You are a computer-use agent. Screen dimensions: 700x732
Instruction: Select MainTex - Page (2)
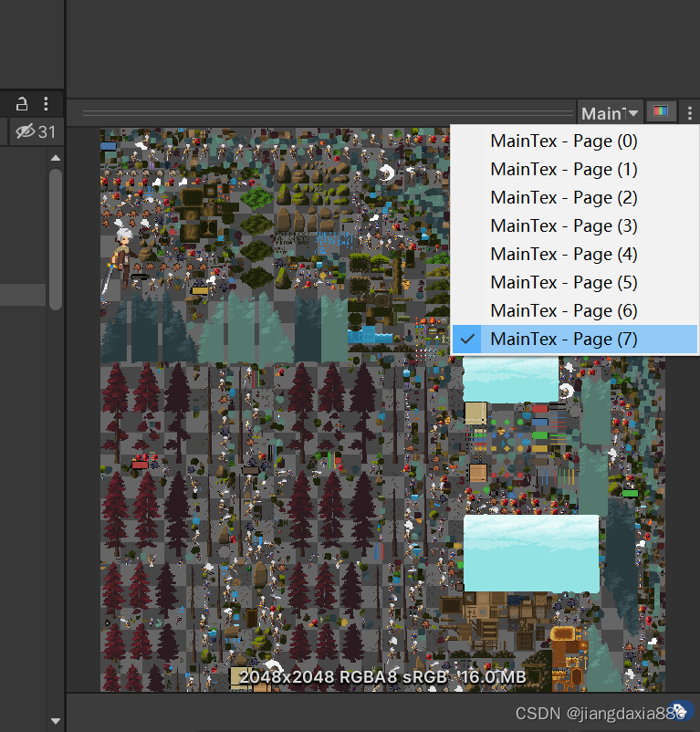575,197
